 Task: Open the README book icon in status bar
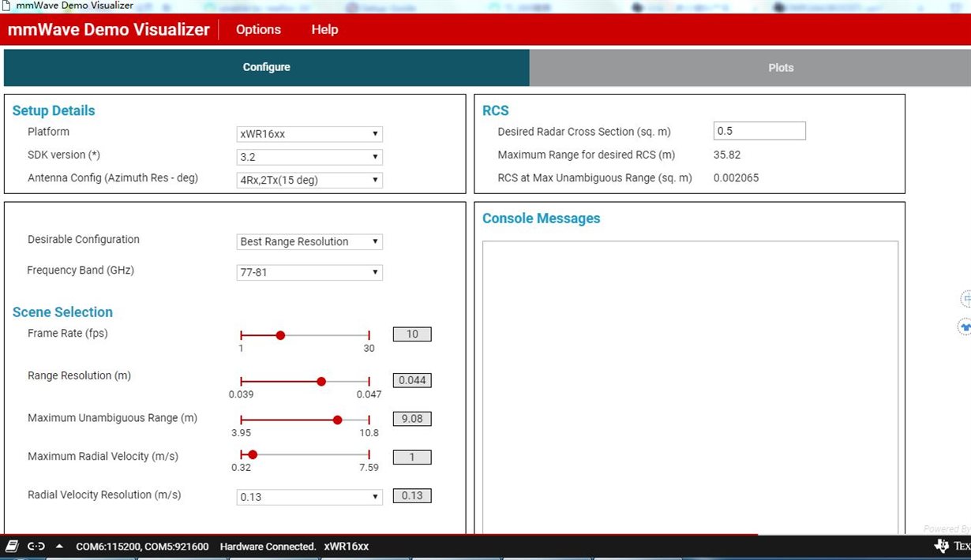[12, 547]
